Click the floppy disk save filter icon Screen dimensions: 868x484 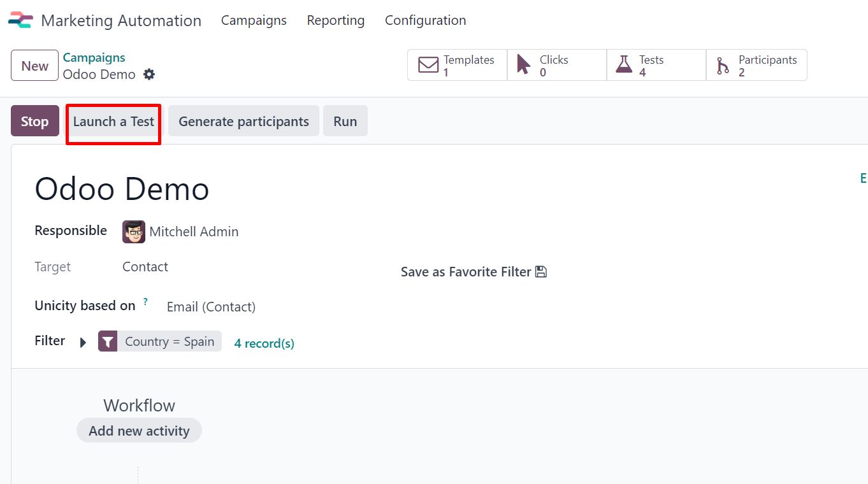(x=541, y=272)
